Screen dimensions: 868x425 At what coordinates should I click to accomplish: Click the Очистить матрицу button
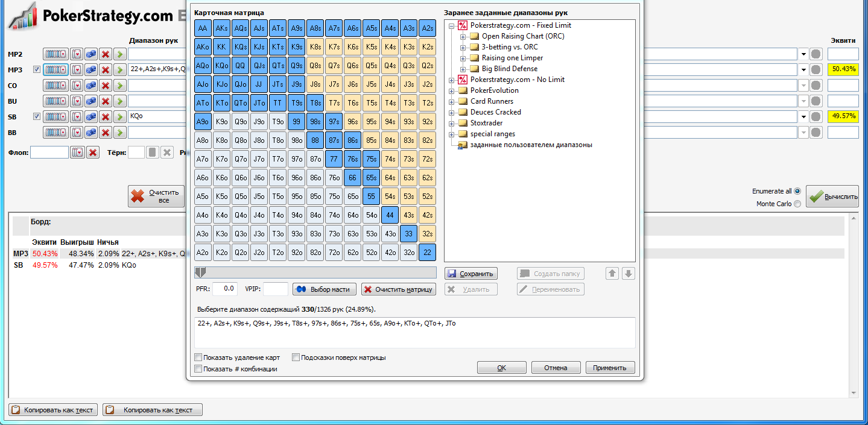(398, 289)
